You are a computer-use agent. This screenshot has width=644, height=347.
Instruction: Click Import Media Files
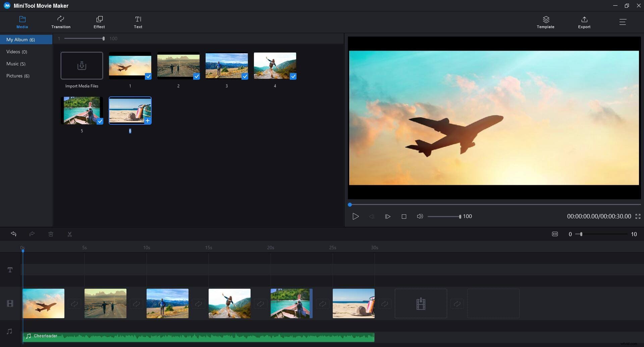pos(82,66)
